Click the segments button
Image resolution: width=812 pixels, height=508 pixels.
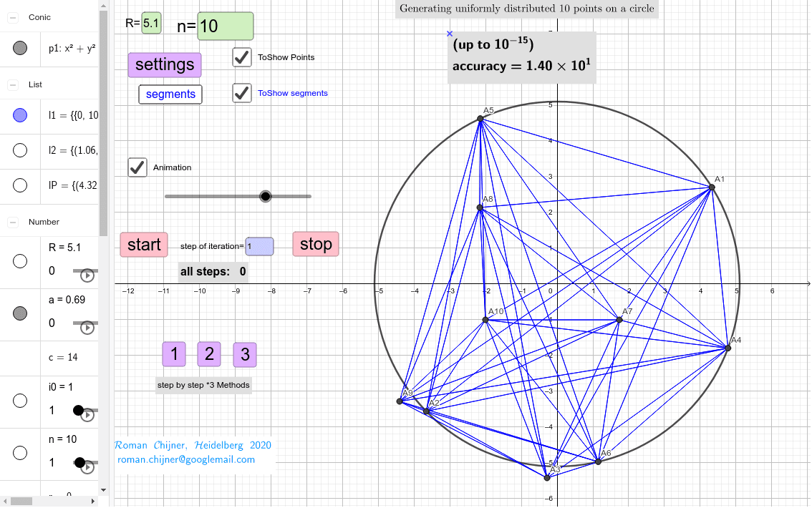pyautogui.click(x=170, y=93)
